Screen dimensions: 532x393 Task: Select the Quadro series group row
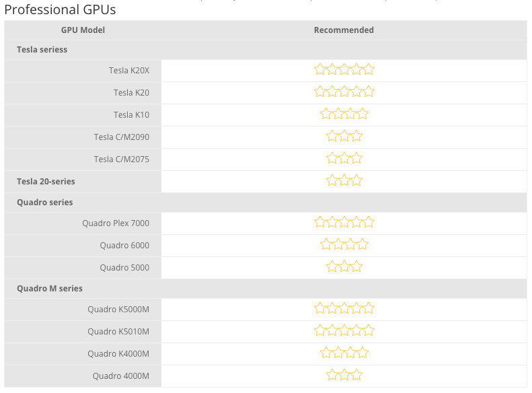pos(266,203)
